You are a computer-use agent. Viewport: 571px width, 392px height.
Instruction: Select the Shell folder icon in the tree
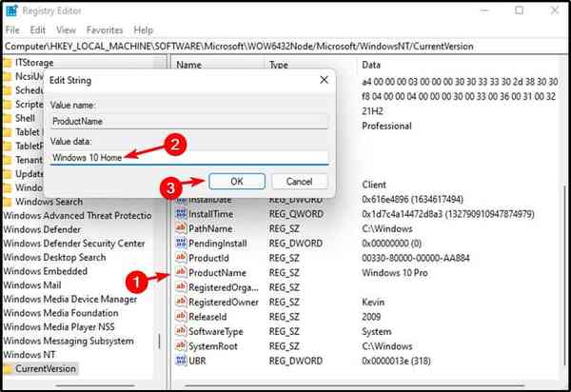point(8,119)
